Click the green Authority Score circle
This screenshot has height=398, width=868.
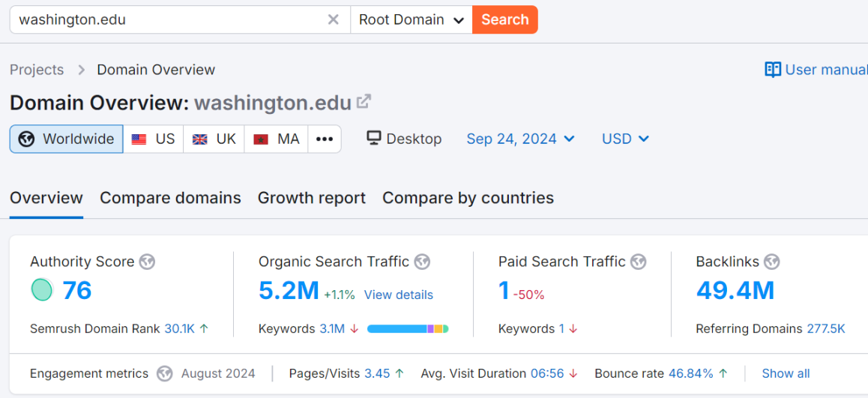click(x=42, y=289)
